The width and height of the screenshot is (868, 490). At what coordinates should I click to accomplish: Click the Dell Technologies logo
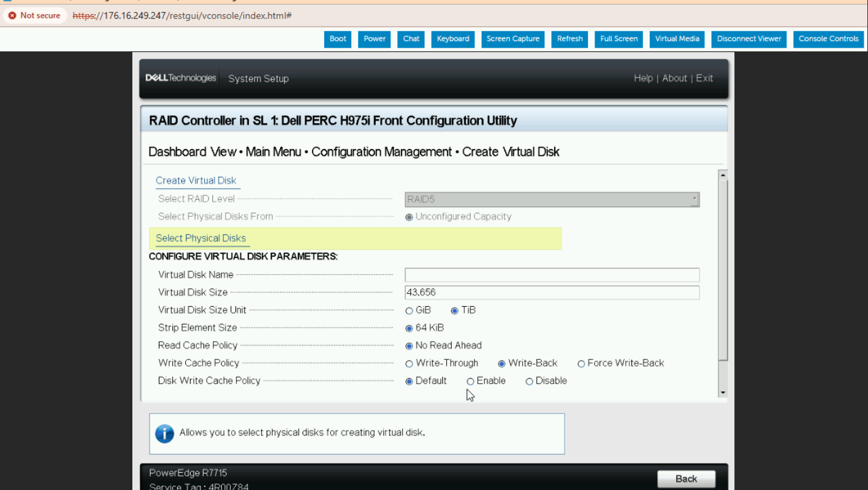coord(181,78)
